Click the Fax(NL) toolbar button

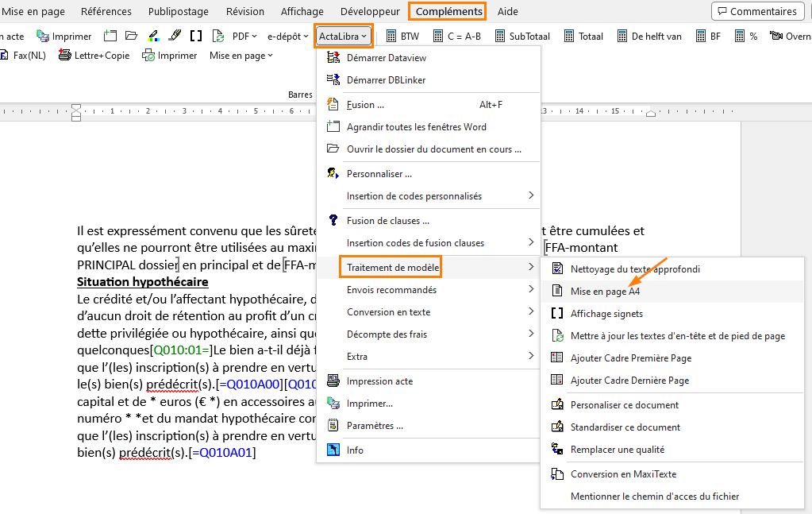point(23,55)
